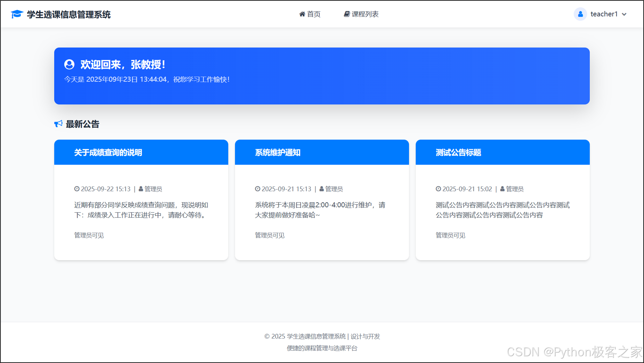Open the 课程列表 nav item
644x363 pixels.
(x=365, y=14)
